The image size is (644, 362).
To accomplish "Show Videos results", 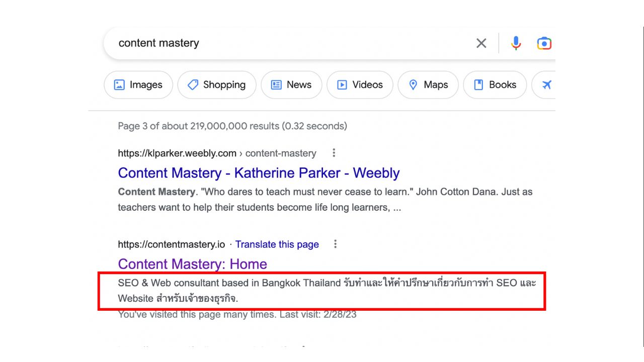I will point(360,85).
